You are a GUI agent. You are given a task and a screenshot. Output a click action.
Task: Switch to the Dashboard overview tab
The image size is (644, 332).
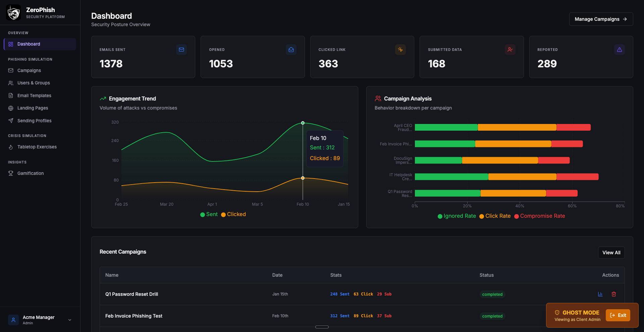29,44
